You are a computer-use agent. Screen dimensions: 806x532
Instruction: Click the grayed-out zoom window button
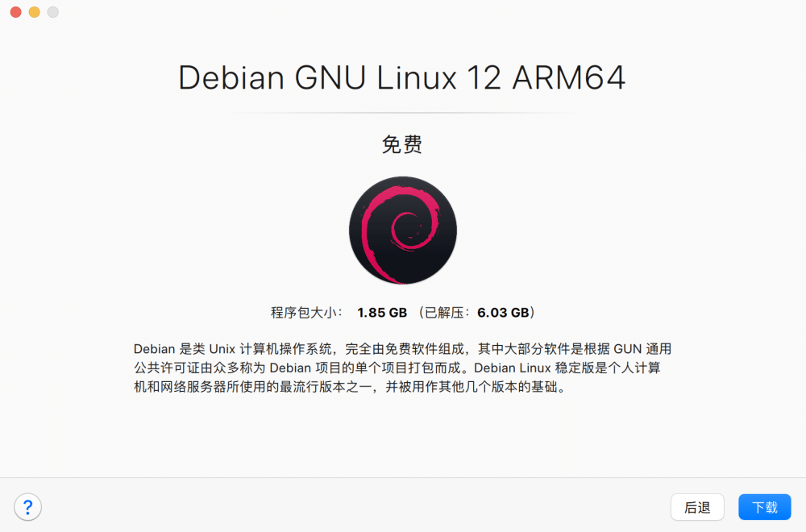pyautogui.click(x=53, y=12)
